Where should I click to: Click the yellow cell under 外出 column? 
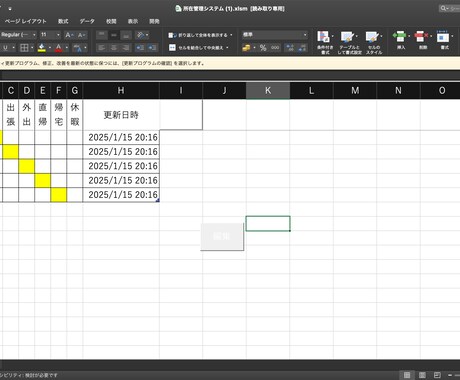tap(27, 166)
